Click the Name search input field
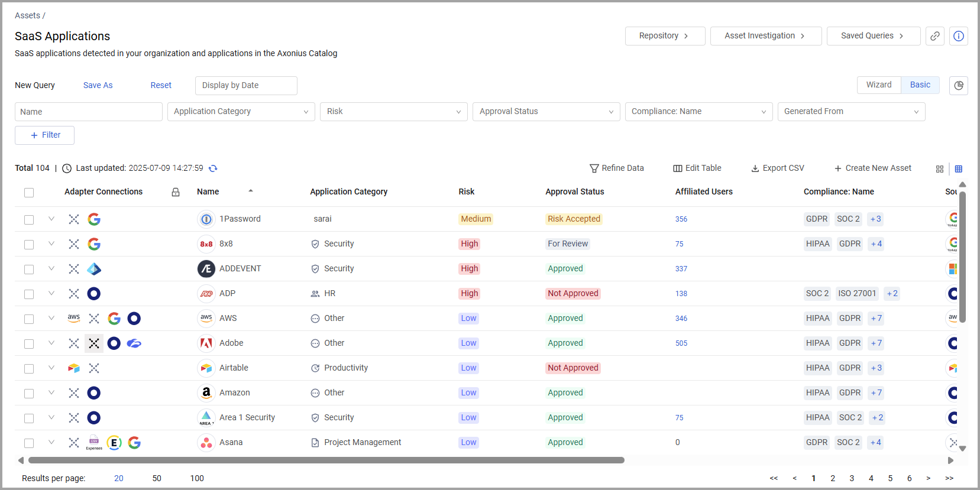 coord(89,112)
